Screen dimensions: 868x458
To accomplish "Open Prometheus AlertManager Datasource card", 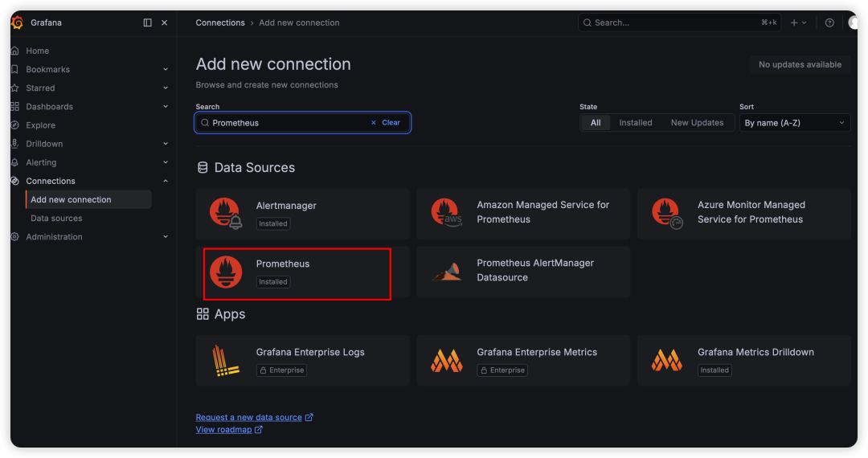I will click(523, 272).
